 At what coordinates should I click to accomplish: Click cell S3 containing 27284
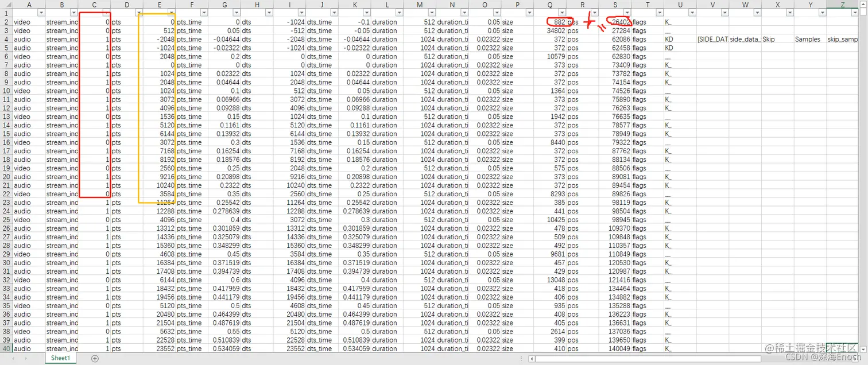click(615, 31)
